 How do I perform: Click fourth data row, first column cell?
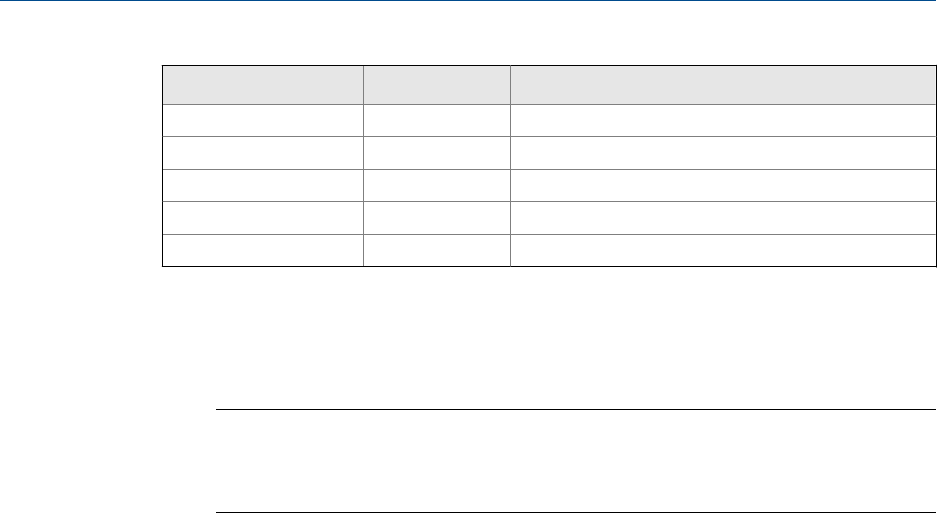pos(263,218)
